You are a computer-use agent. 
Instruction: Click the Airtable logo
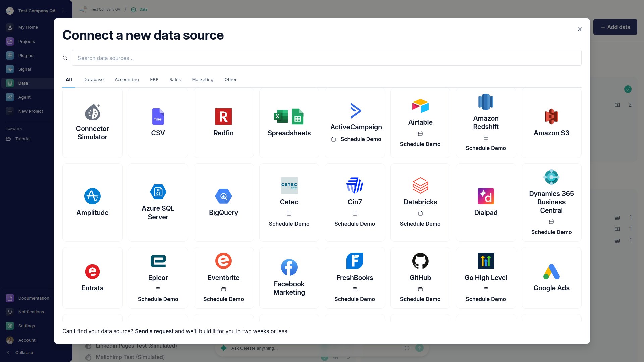[420, 106]
